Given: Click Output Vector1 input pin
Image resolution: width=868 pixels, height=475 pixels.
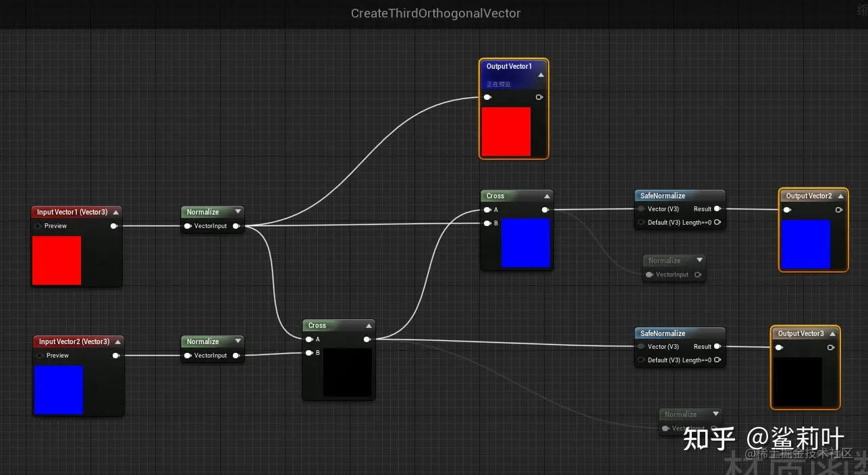Looking at the screenshot, I should (x=487, y=97).
